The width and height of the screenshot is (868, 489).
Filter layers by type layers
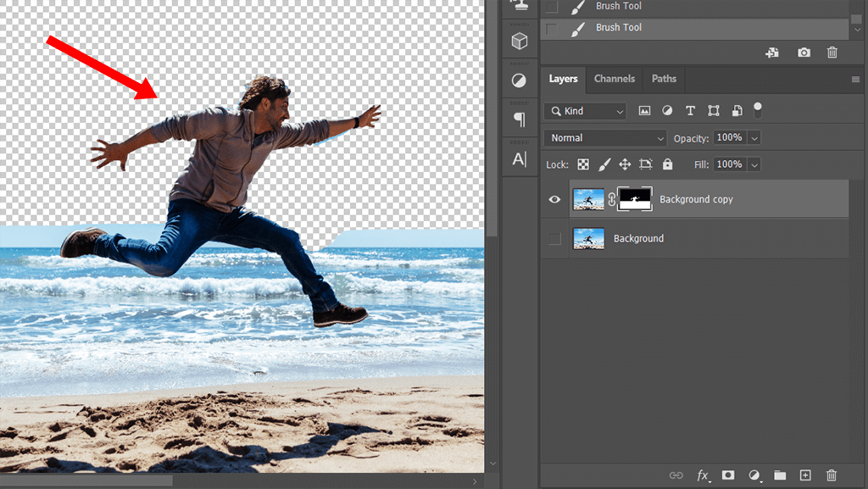[x=690, y=111]
